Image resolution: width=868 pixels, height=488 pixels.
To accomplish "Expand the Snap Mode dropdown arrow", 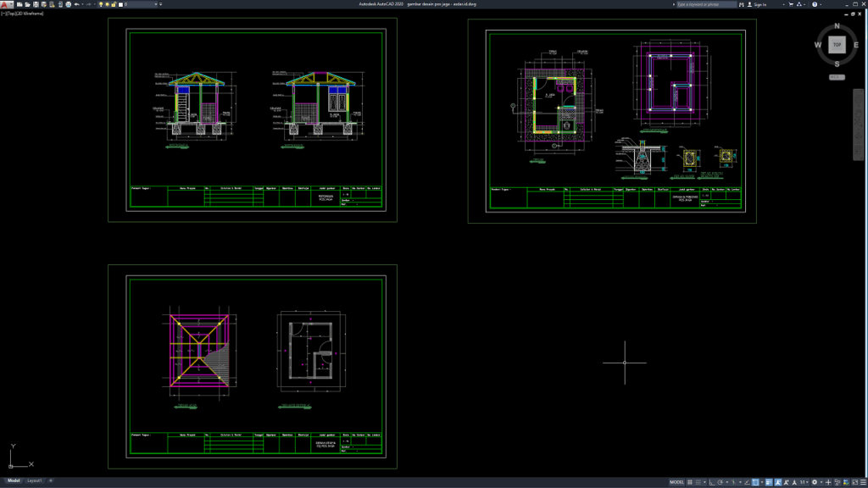I will pos(704,483).
